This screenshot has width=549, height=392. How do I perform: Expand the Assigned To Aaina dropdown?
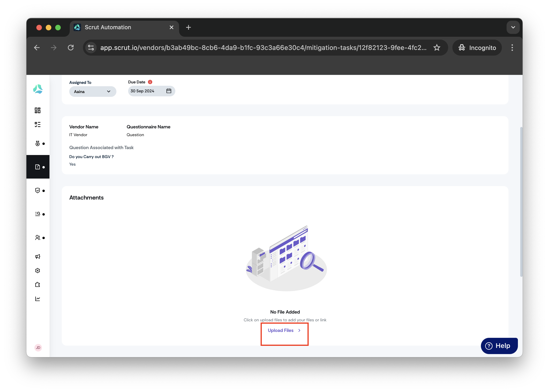93,91
